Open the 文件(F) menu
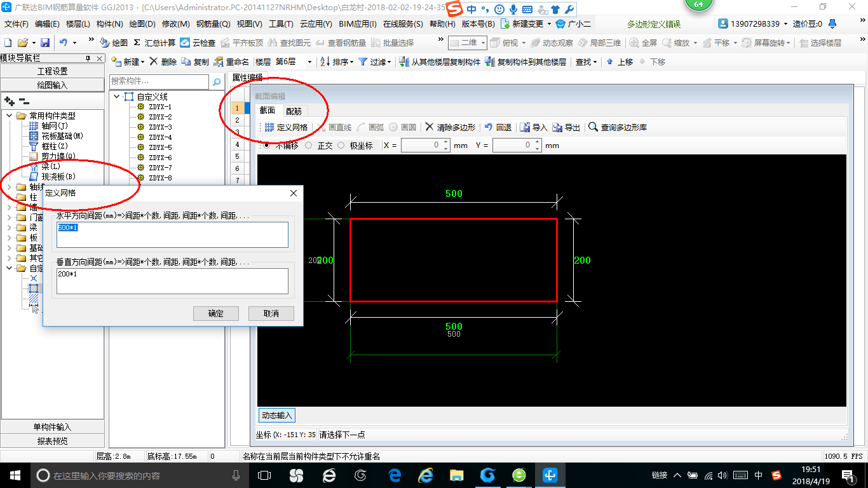 pyautogui.click(x=17, y=24)
